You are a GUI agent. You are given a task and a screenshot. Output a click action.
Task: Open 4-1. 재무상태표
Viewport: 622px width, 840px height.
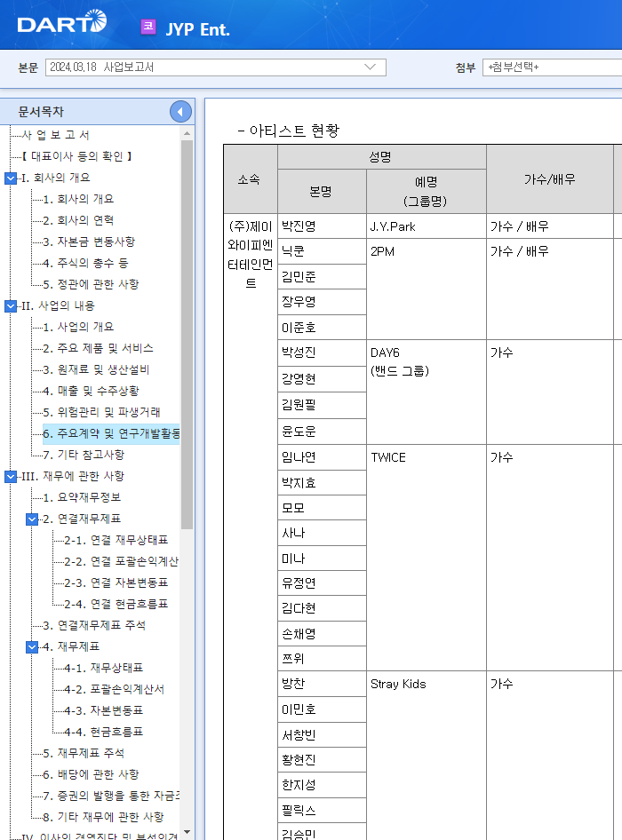point(103,668)
